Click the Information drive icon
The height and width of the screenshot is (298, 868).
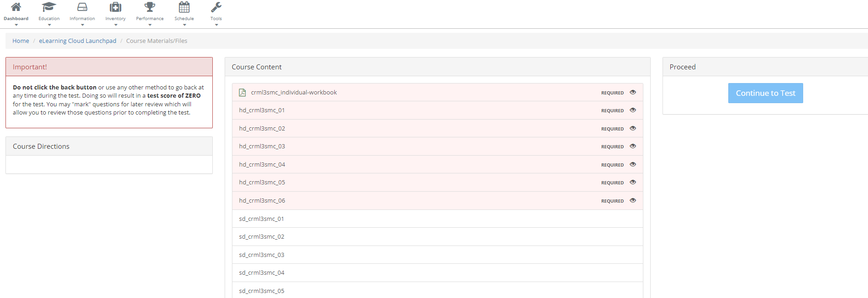point(82,7)
